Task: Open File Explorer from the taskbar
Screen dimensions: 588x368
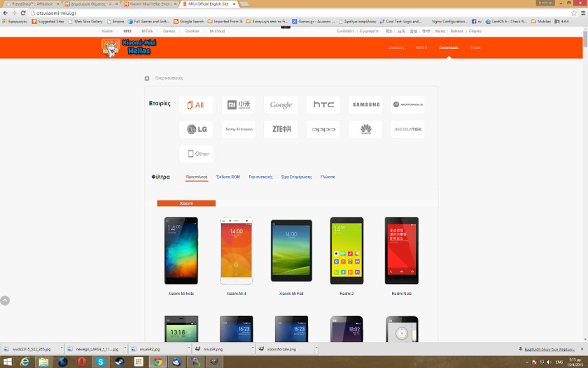Action: pos(44,362)
